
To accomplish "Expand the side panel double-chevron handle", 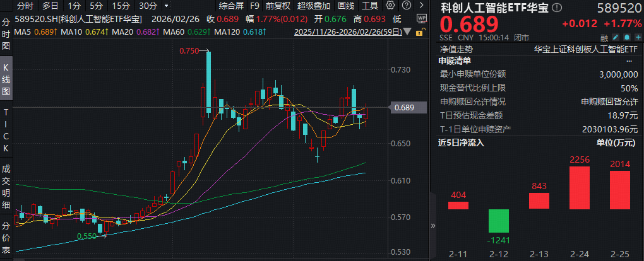I will 433,226.
